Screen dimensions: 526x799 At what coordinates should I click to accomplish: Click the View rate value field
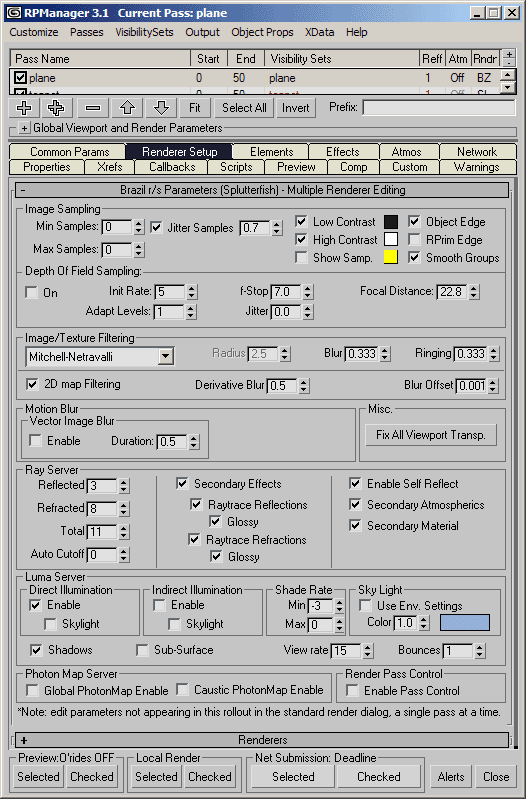[347, 651]
